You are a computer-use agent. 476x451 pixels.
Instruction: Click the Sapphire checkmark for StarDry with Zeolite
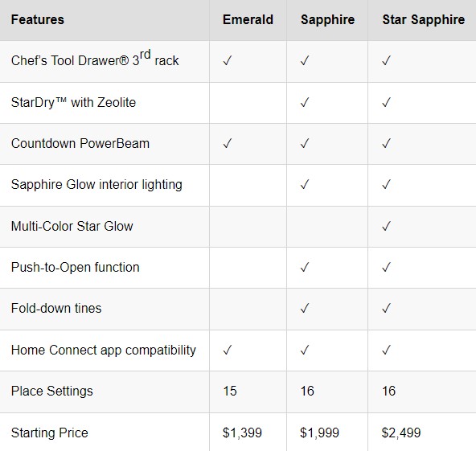pos(305,102)
